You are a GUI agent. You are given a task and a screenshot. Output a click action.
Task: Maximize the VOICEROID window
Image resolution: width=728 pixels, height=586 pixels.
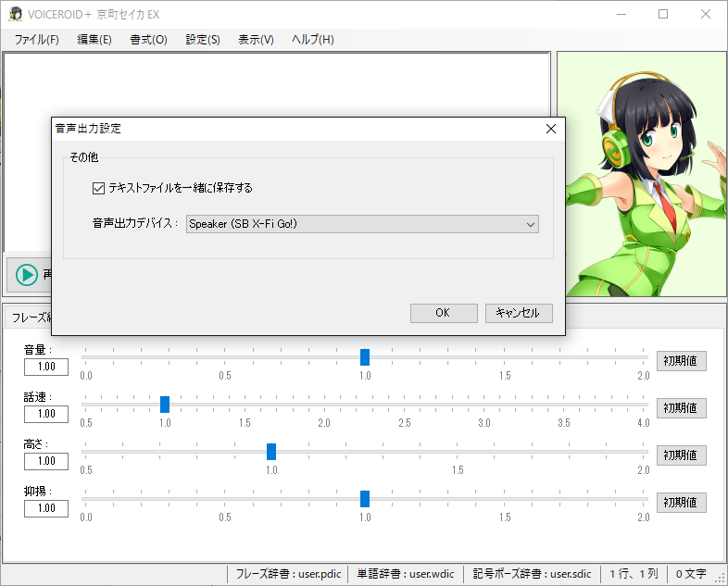pos(663,14)
